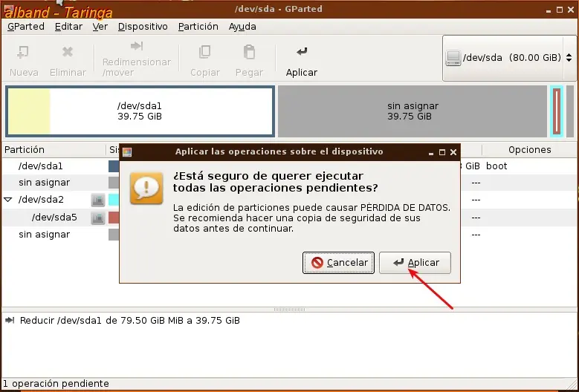
Task: Click the dialog title bar window icon
Action: [127, 152]
